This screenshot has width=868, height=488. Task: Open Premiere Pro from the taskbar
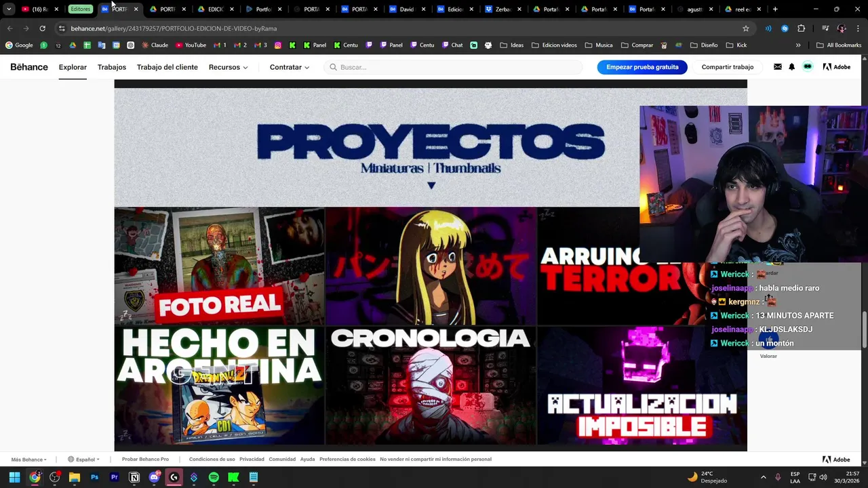114,477
